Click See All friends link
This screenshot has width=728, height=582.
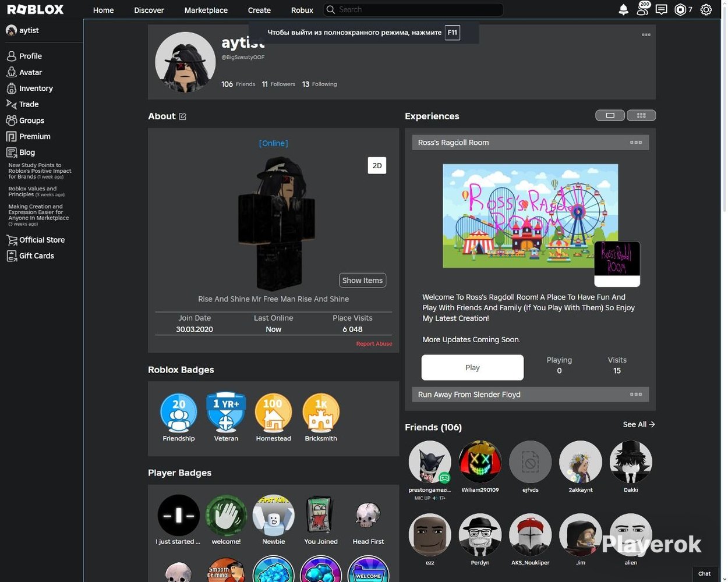[639, 425]
